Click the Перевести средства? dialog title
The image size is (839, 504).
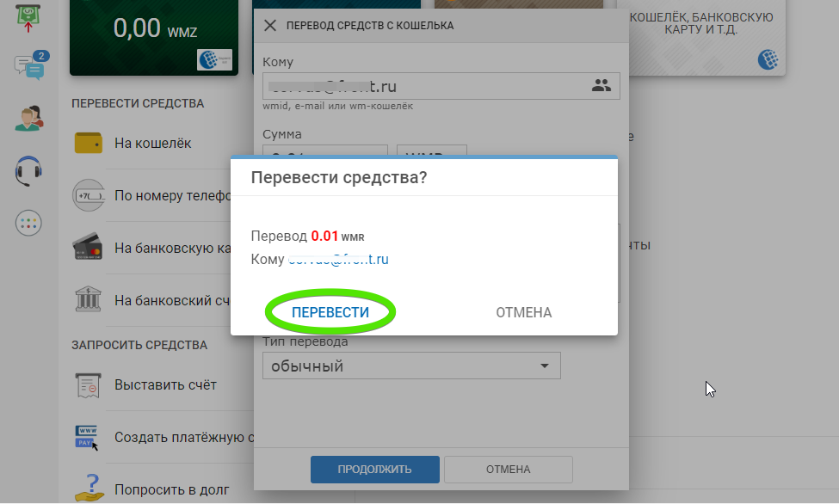point(339,177)
